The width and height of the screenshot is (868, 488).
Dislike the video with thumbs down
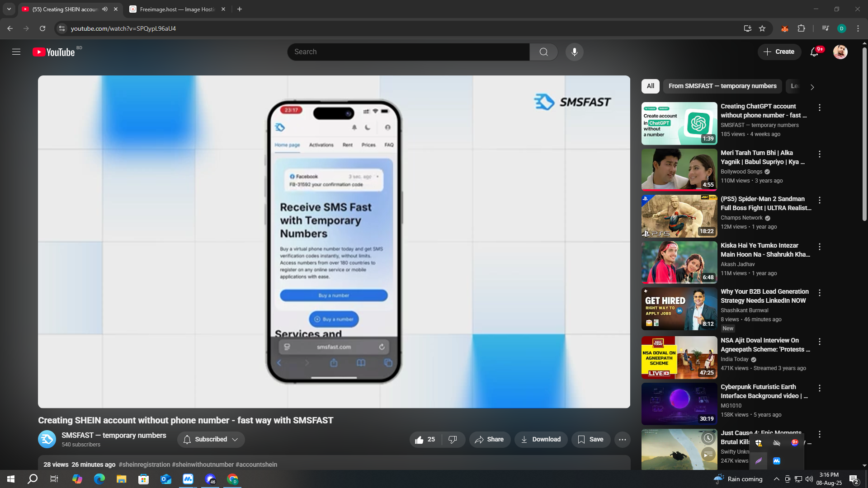(453, 440)
